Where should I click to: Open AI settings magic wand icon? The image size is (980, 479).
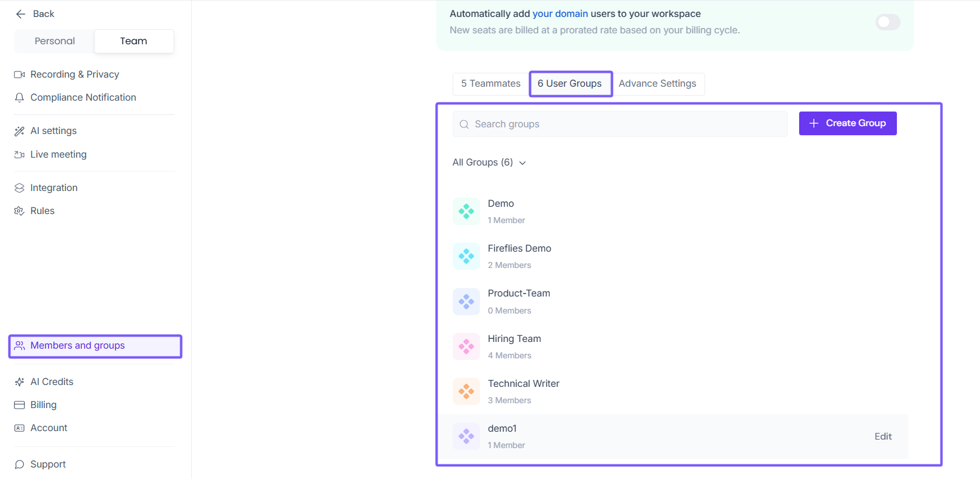point(19,131)
